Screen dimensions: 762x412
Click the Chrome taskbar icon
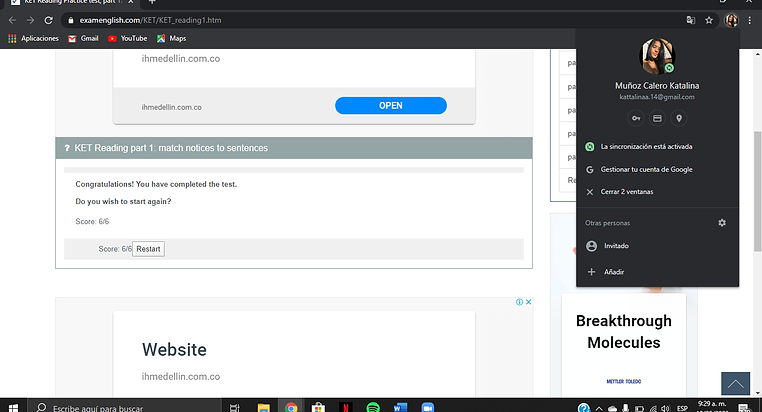point(291,407)
